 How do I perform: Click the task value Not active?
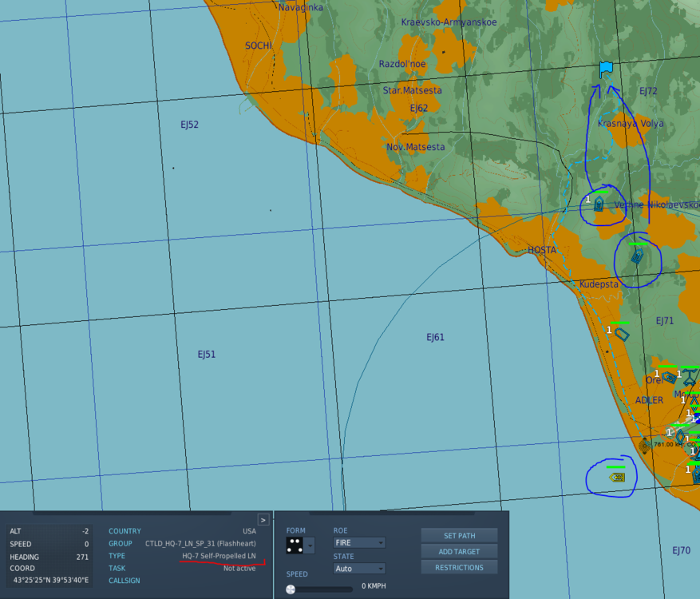click(x=239, y=568)
